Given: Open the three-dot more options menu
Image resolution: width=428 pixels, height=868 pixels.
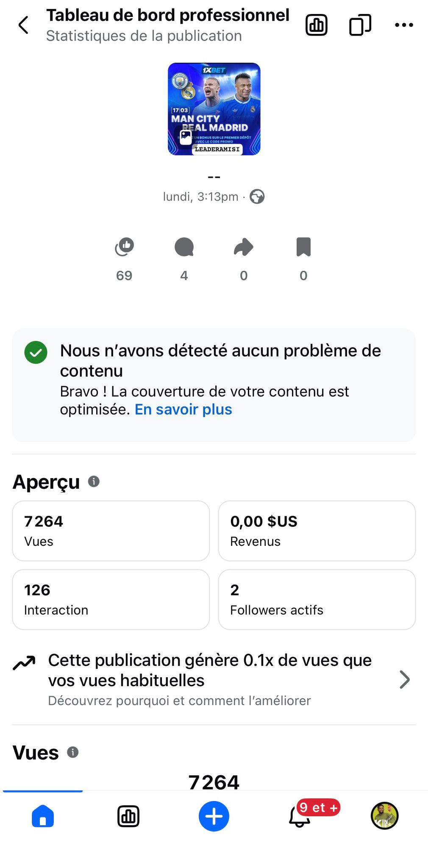Looking at the screenshot, I should pyautogui.click(x=404, y=25).
